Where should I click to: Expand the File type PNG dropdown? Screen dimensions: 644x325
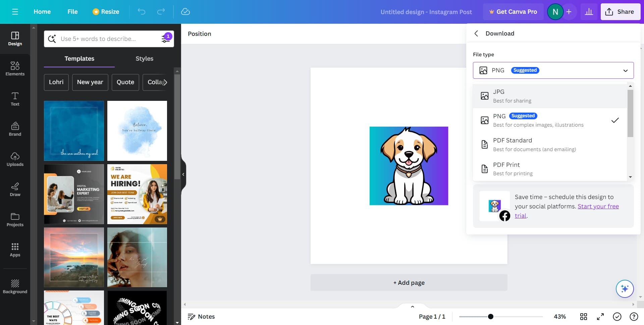(x=553, y=70)
